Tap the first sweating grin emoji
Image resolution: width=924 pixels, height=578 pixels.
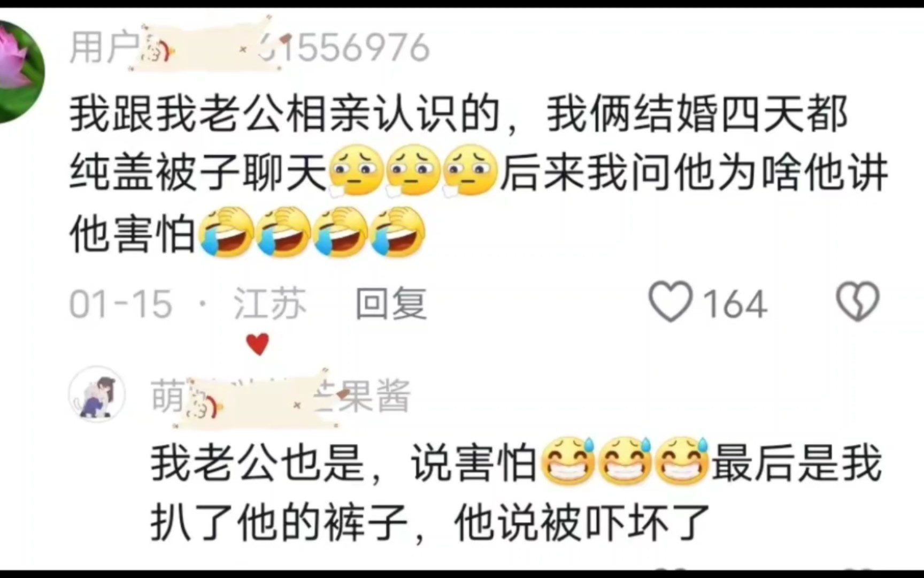coord(568,462)
